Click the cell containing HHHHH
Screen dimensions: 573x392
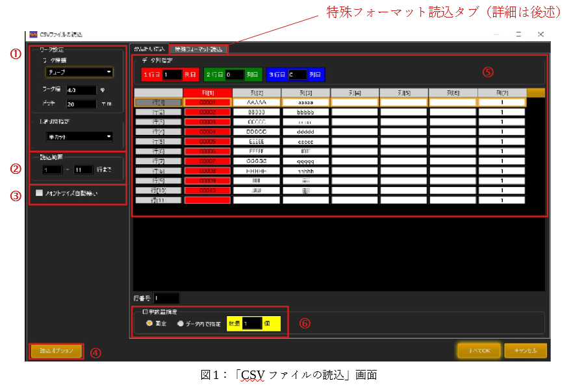pyautogui.click(x=257, y=171)
